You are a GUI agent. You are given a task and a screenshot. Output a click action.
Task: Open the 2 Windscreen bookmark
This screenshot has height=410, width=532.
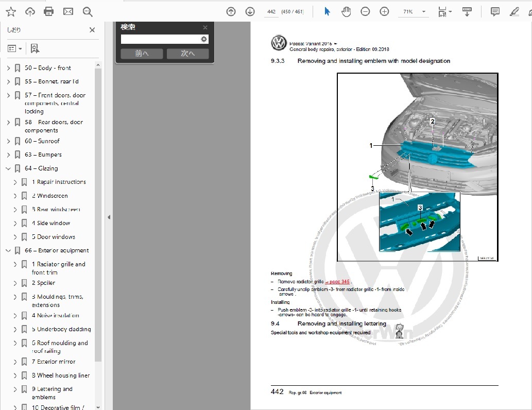52,196
